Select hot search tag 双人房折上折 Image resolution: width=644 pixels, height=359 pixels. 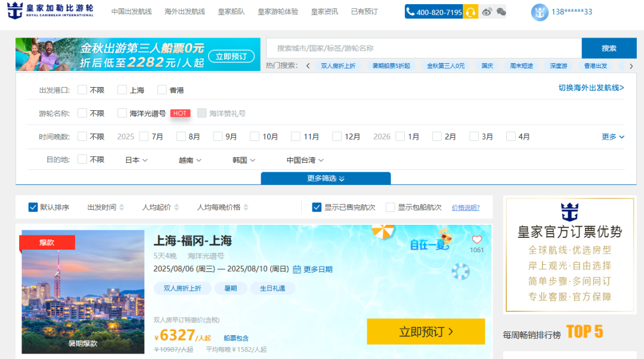tap(338, 66)
